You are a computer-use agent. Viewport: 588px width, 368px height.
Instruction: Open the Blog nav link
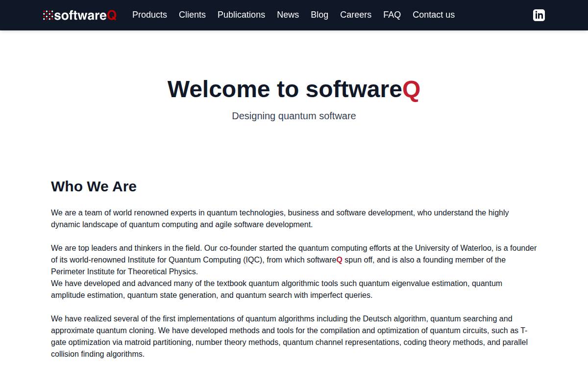pyautogui.click(x=319, y=15)
